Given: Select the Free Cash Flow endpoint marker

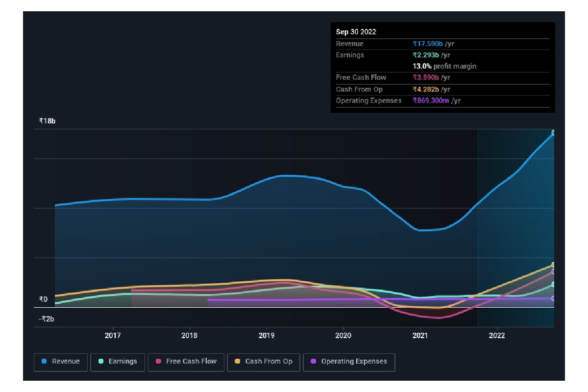Looking at the screenshot, I should [x=554, y=272].
